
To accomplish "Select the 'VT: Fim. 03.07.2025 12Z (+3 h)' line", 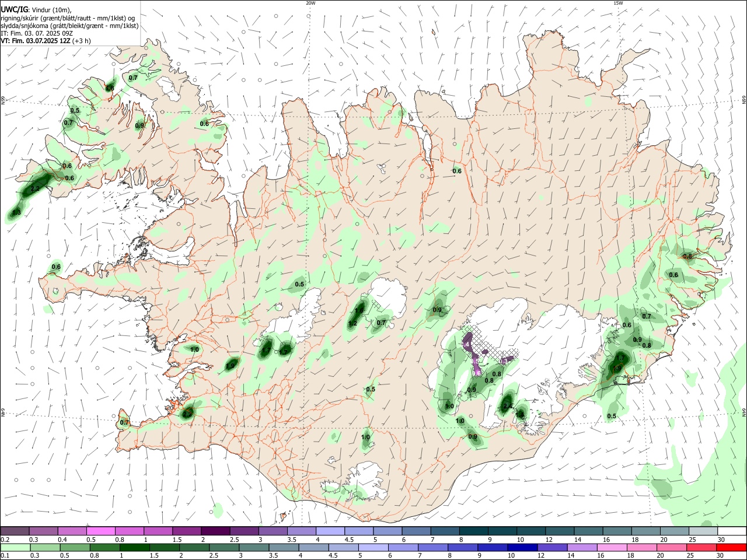I will (x=46, y=41).
